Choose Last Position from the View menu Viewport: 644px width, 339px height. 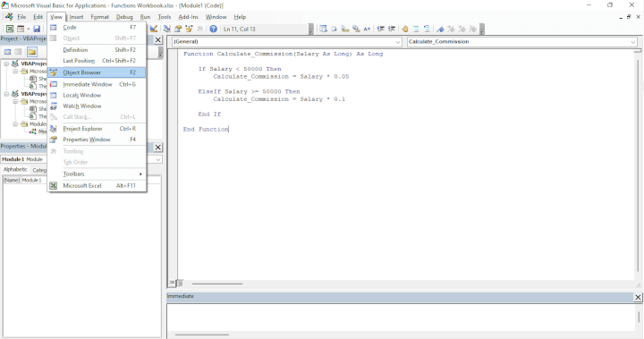coord(97,61)
